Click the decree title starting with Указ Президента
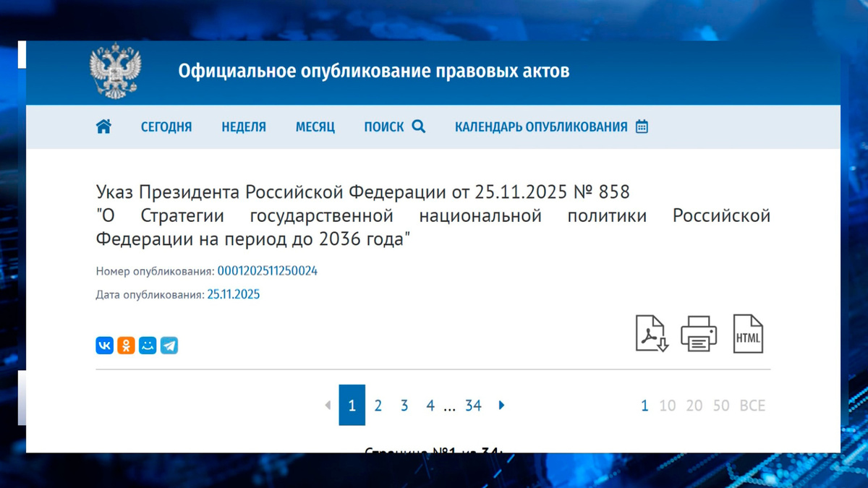 pyautogui.click(x=433, y=215)
